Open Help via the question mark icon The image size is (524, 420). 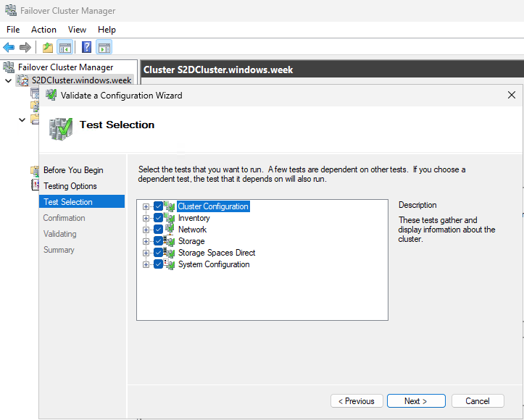(x=86, y=47)
